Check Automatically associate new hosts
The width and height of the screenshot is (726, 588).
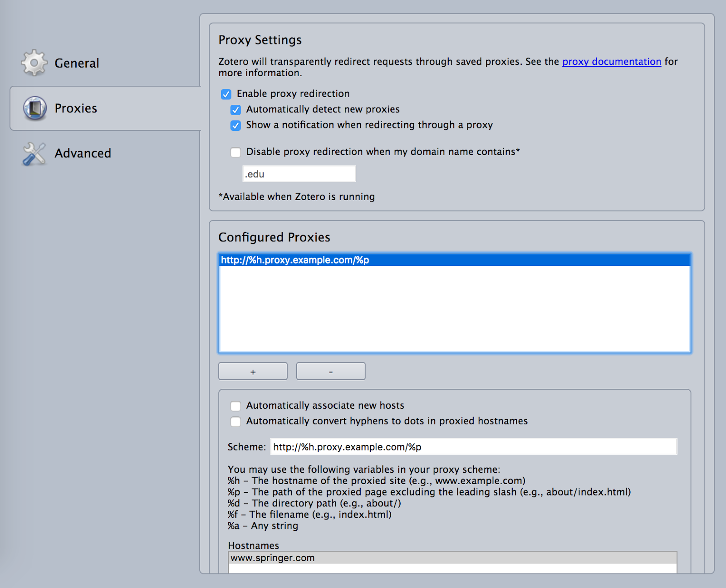point(235,406)
